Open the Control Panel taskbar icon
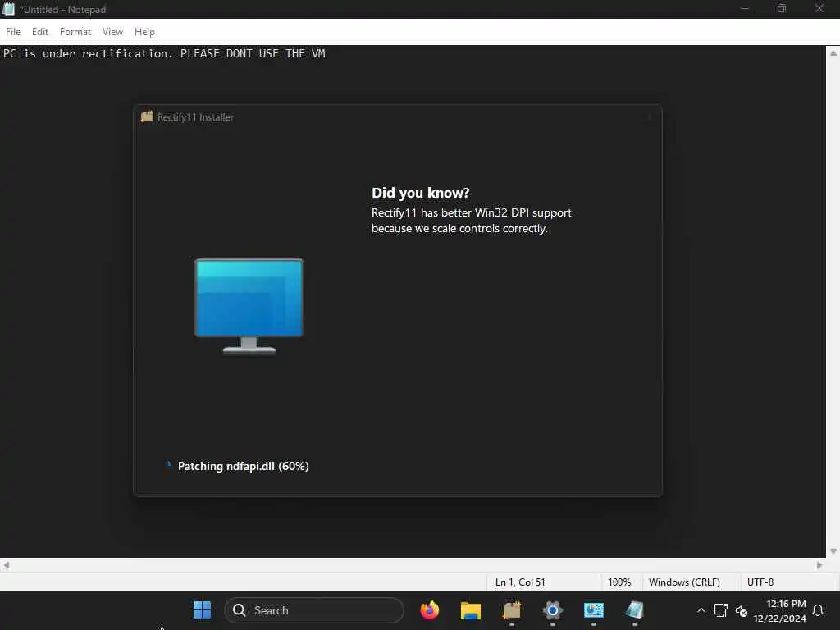This screenshot has height=630, width=840. click(x=594, y=610)
